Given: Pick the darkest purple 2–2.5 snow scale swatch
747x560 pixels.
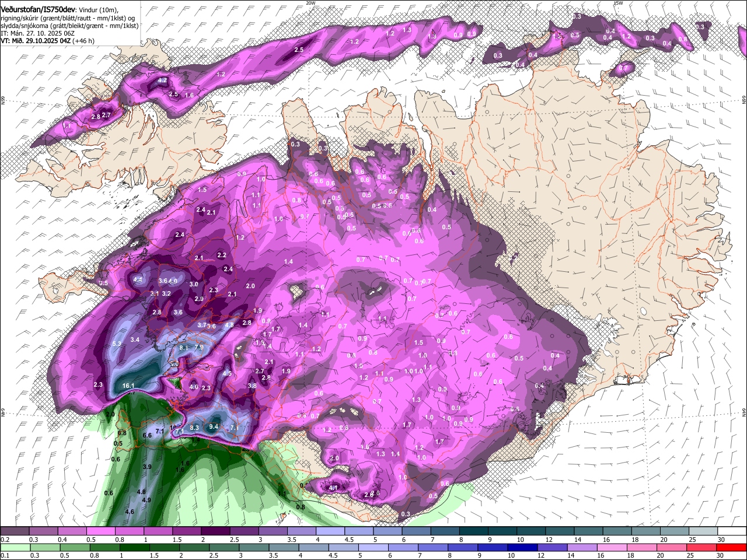Looking at the screenshot, I should [215, 531].
